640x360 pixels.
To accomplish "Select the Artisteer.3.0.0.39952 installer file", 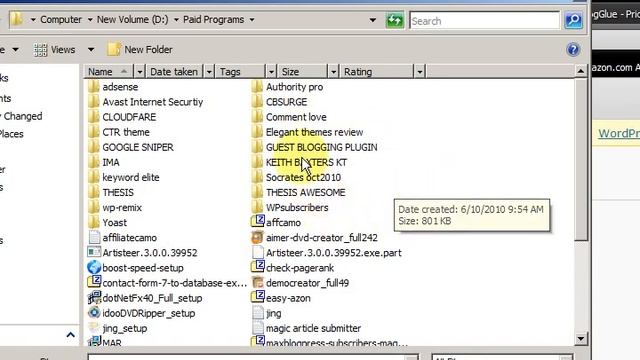I will (x=143, y=253).
